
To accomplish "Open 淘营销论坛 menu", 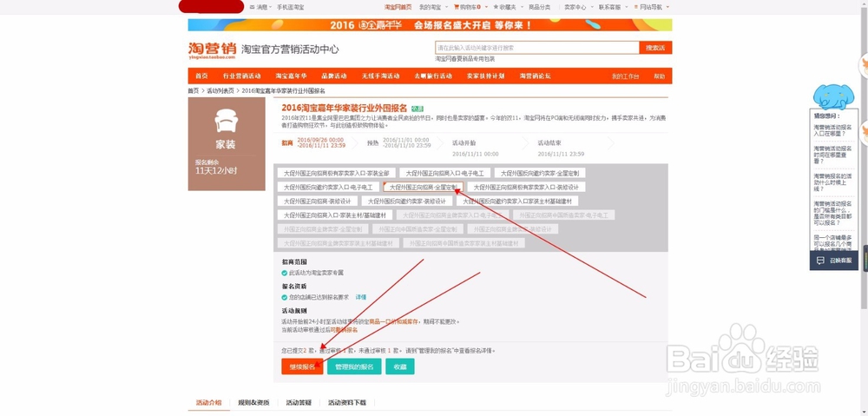I will 535,76.
